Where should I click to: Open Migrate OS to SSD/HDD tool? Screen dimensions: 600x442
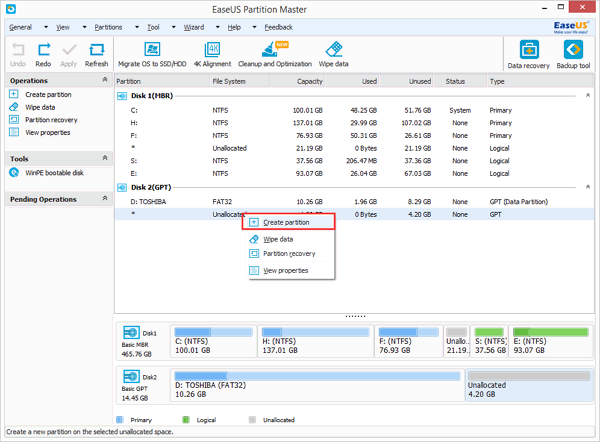click(152, 49)
